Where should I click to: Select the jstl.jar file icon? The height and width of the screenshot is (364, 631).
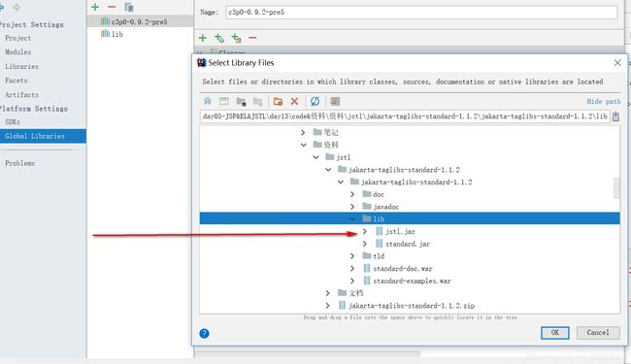coord(379,231)
